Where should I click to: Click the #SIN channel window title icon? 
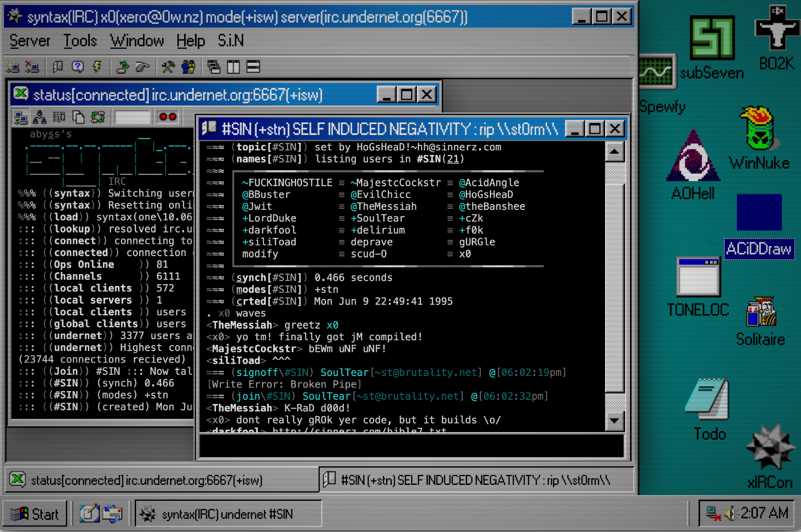[x=210, y=128]
